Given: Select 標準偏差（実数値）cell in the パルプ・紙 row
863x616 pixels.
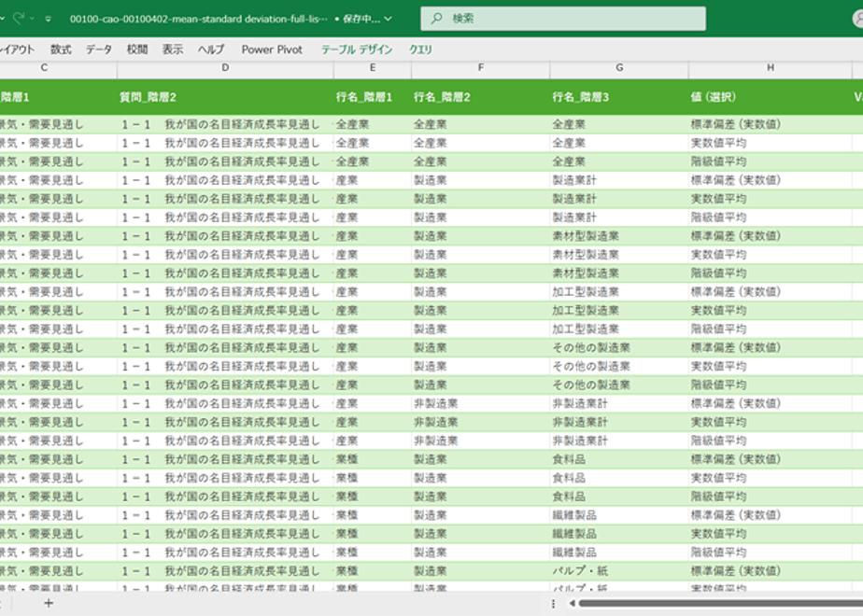Looking at the screenshot, I should pos(770,571).
